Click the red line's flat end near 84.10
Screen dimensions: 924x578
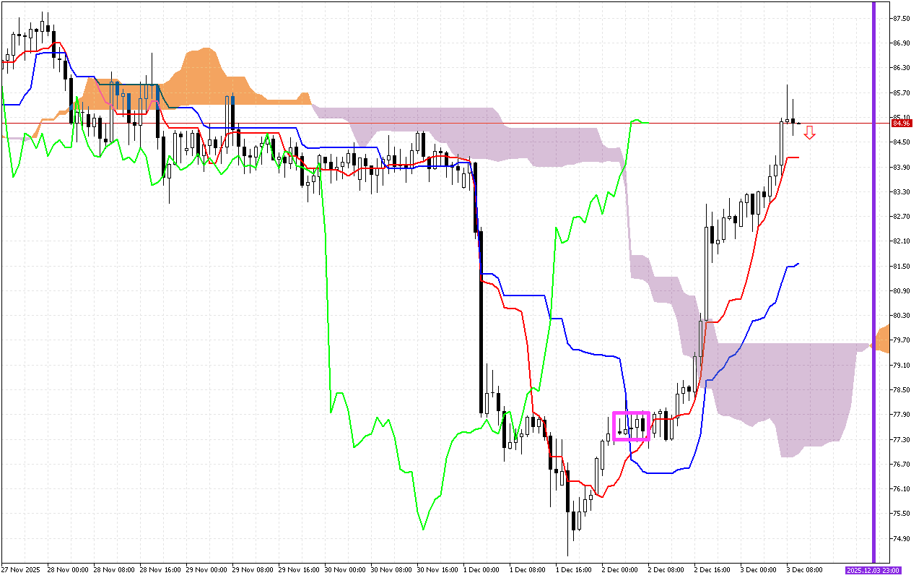coord(793,158)
